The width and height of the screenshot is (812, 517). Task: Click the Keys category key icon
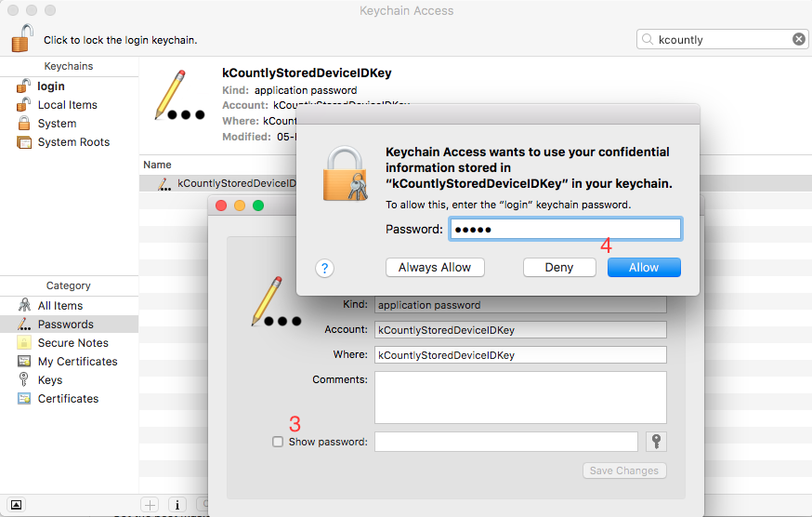[x=23, y=379]
